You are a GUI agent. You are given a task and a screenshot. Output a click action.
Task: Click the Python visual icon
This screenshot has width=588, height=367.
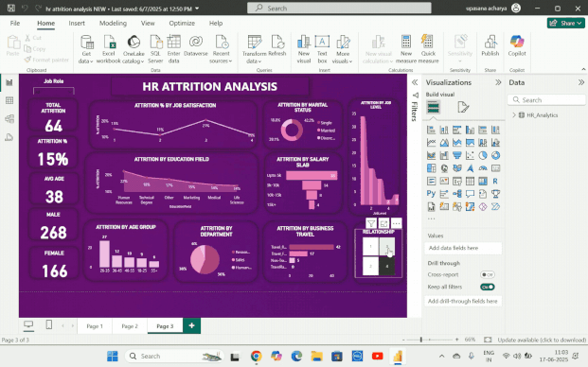click(x=431, y=194)
